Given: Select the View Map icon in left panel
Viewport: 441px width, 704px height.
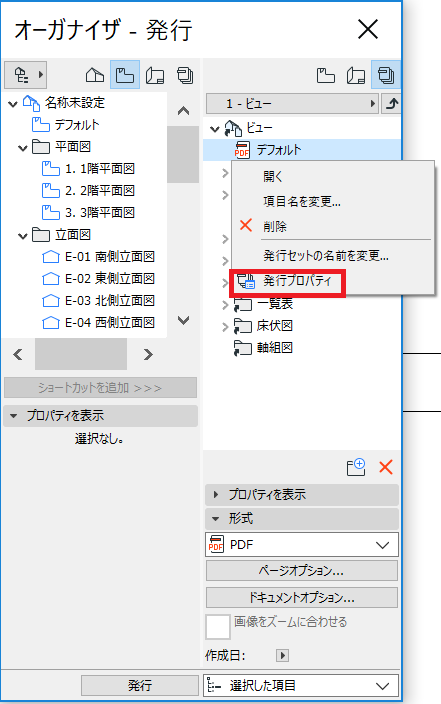Looking at the screenshot, I should pyautogui.click(x=125, y=75).
